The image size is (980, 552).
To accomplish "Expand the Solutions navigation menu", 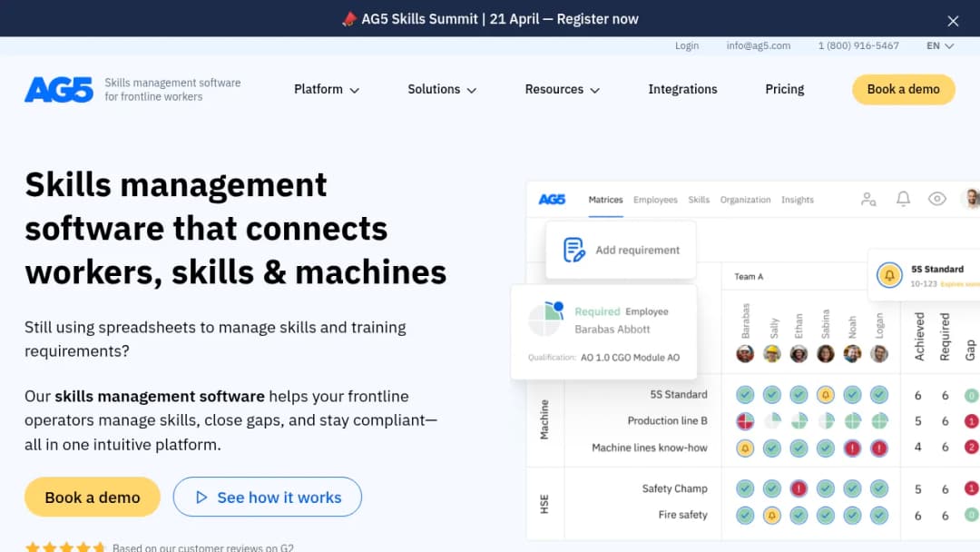I will [442, 89].
